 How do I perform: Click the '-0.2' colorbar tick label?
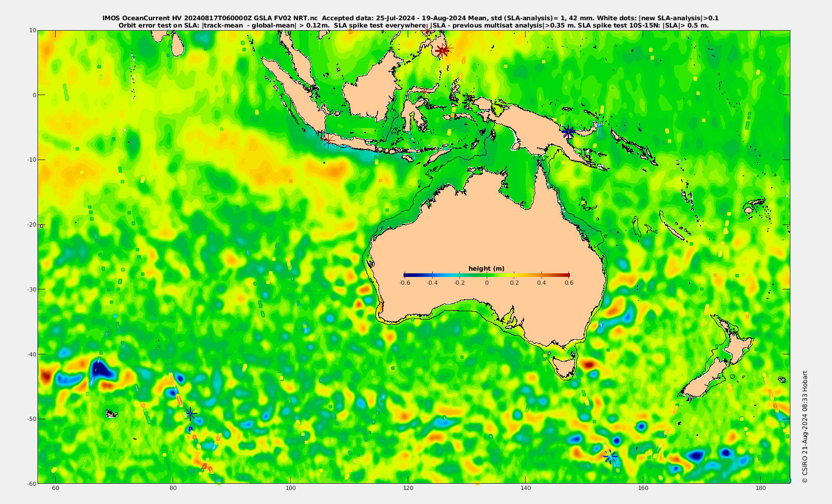459,283
